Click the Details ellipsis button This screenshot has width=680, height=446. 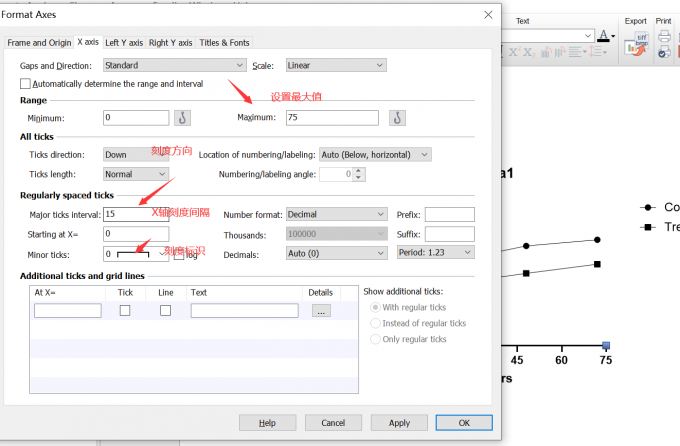click(320, 311)
